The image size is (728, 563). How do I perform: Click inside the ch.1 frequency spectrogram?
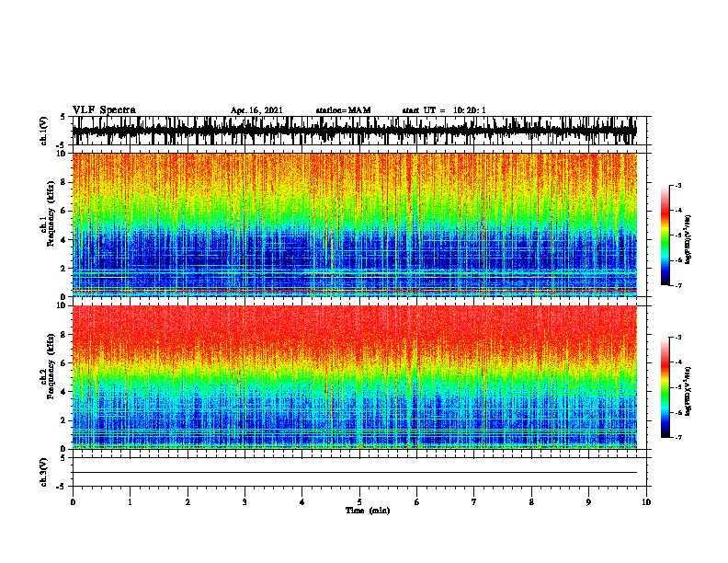(355, 224)
